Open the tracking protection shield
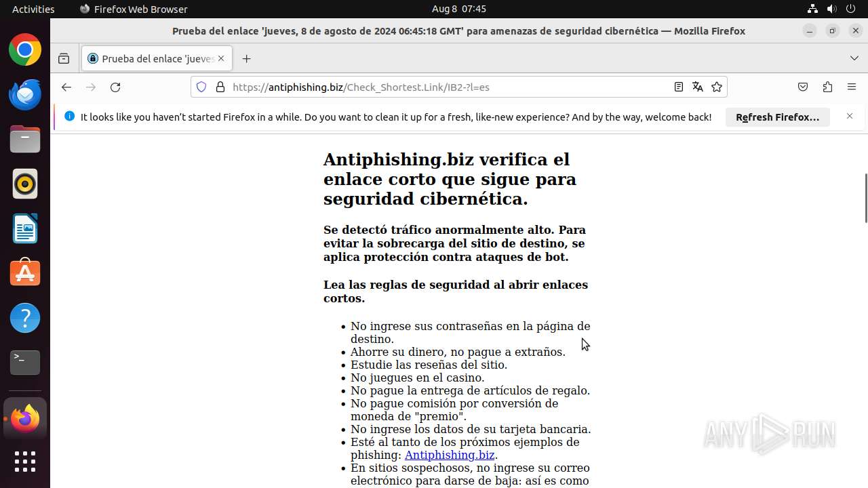Viewport: 868px width, 488px height. 201,87
